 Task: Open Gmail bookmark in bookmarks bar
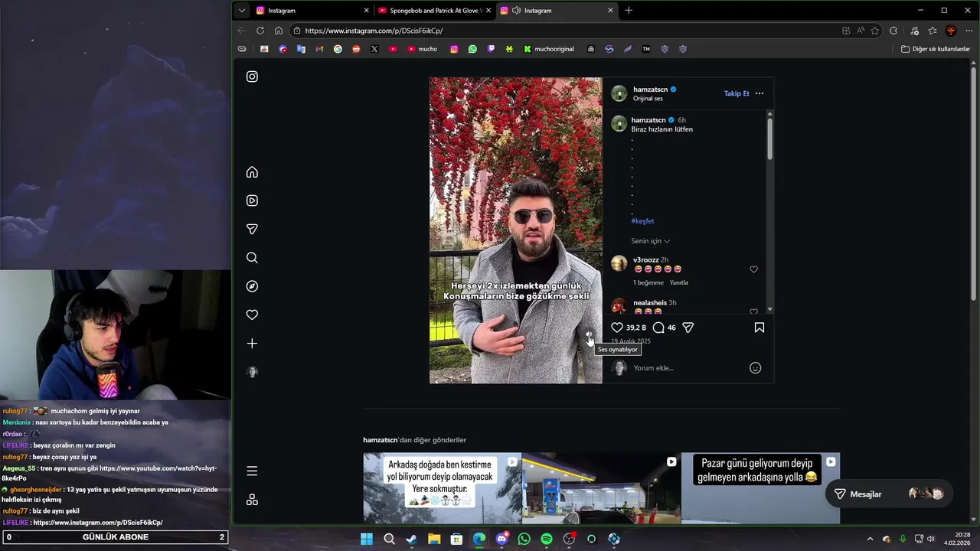pyautogui.click(x=319, y=49)
